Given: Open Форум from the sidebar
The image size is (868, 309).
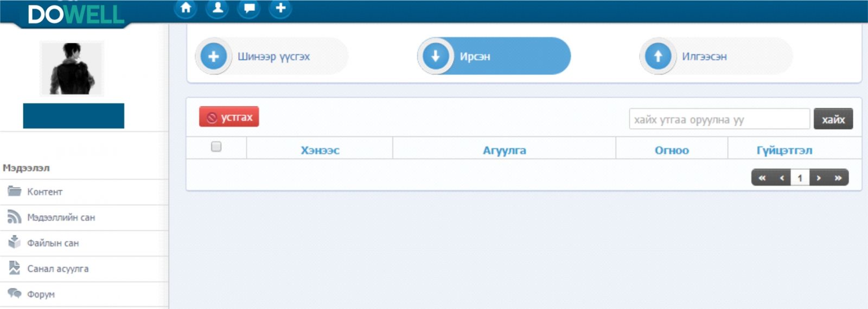Looking at the screenshot, I should [x=41, y=294].
